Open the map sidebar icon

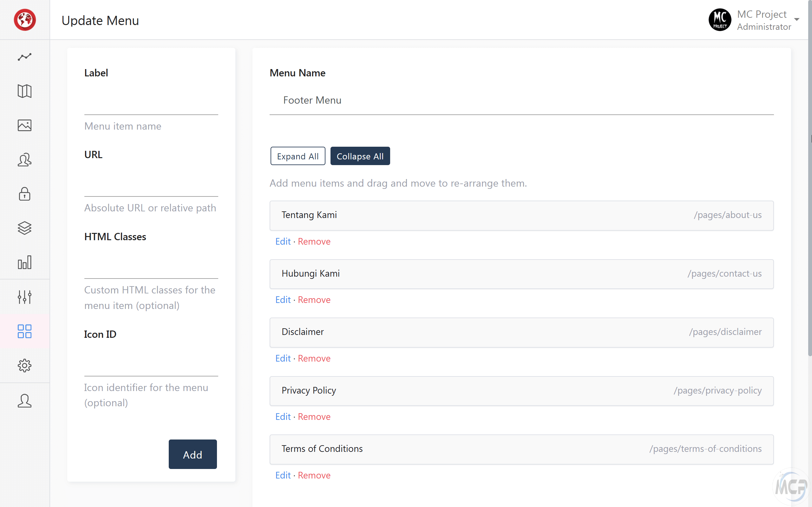point(24,91)
